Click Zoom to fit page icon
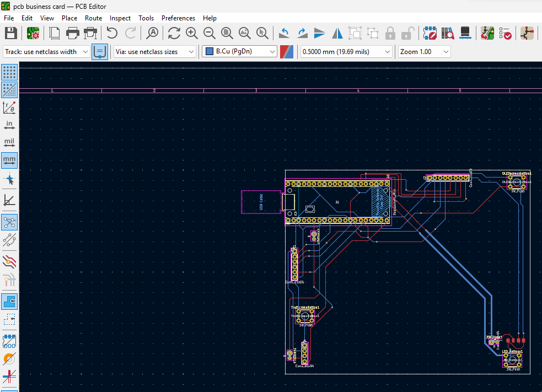The width and height of the screenshot is (542, 392). point(227,33)
